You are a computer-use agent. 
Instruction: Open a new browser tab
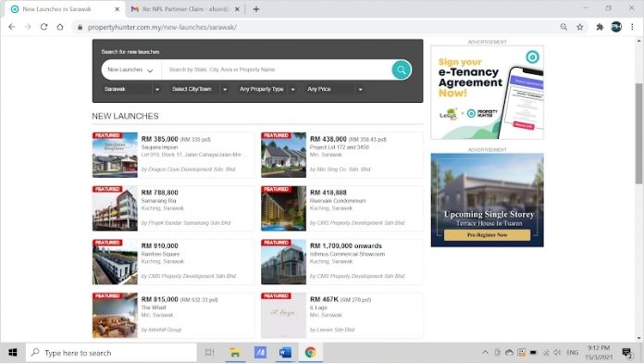[x=256, y=9]
